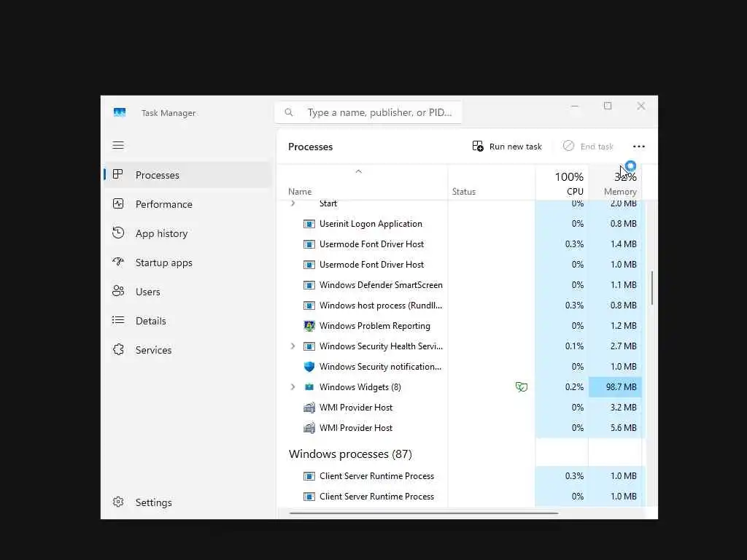Click the Services puzzle icon
Viewport: 747px width, 560px height.
pyautogui.click(x=118, y=349)
